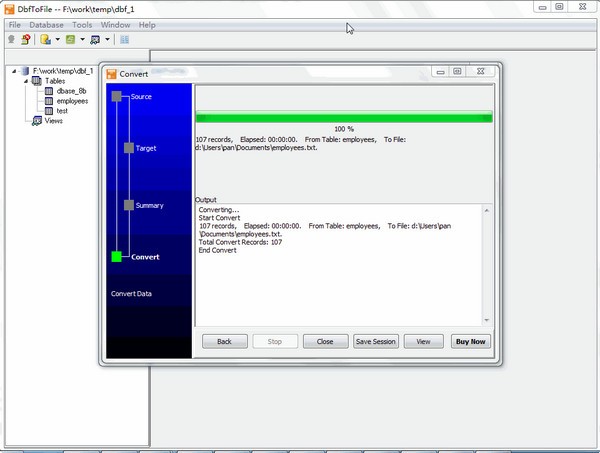Open dropdown arrow beside yellow export icon
The width and height of the screenshot is (600, 453).
[57, 40]
